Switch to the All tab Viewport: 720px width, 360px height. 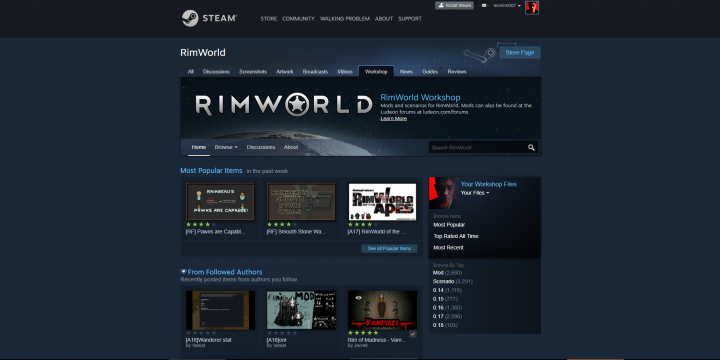[191, 72]
